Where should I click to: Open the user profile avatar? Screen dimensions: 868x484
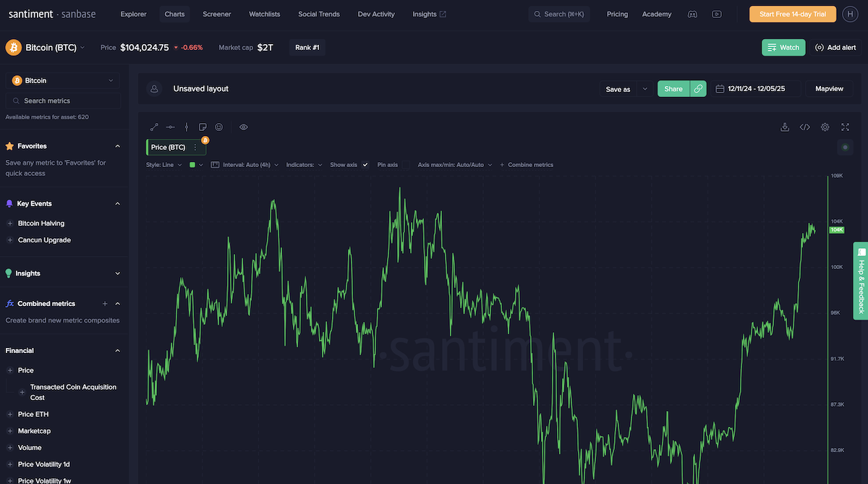pos(849,14)
